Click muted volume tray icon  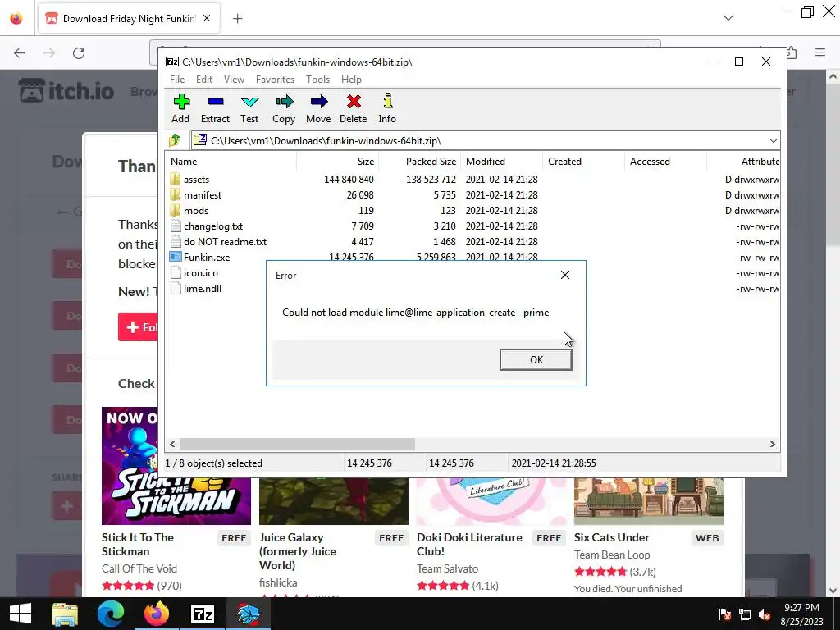click(x=765, y=614)
